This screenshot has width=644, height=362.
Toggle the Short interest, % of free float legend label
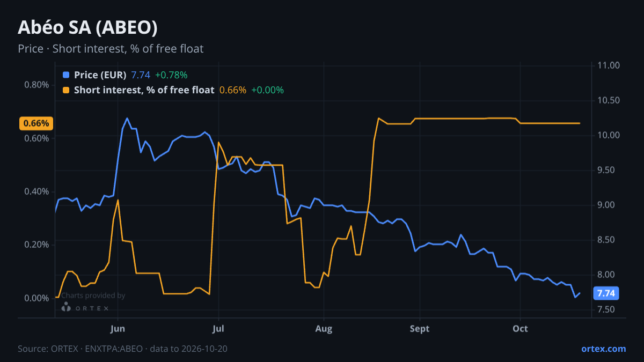click(144, 90)
